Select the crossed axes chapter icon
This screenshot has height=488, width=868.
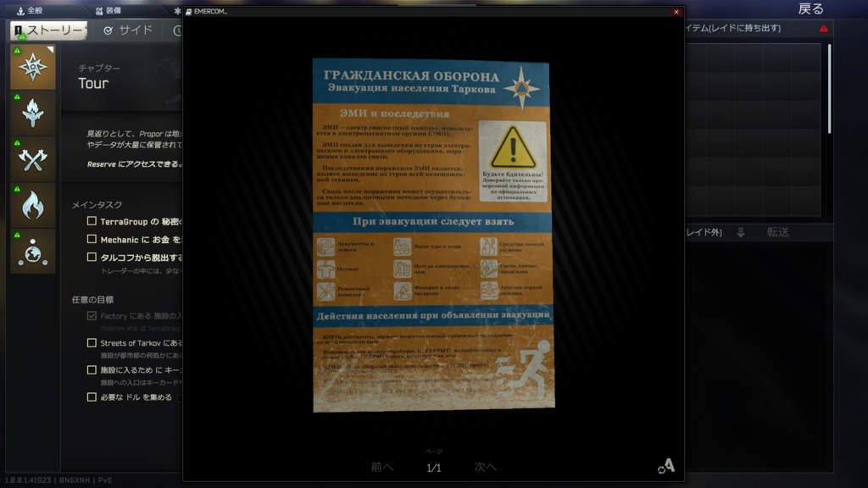33,158
